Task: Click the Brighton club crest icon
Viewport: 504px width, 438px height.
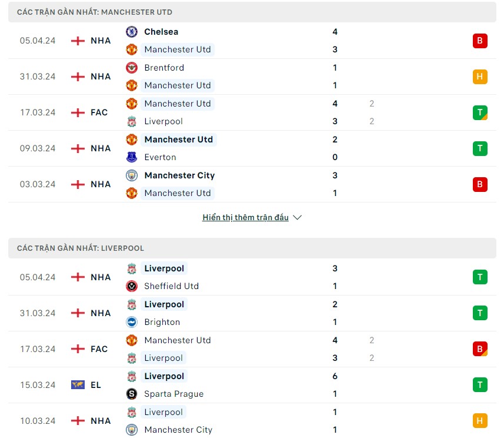Action: pos(132,322)
